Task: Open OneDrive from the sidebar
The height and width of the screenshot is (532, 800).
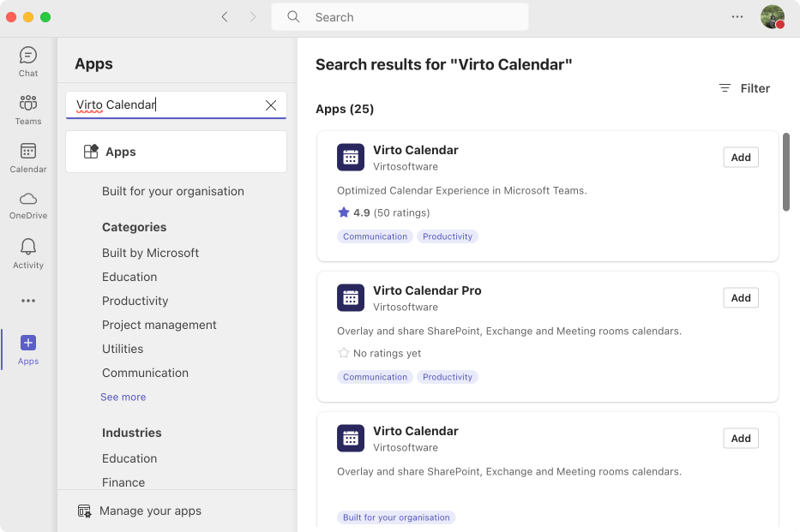Action: click(x=28, y=206)
